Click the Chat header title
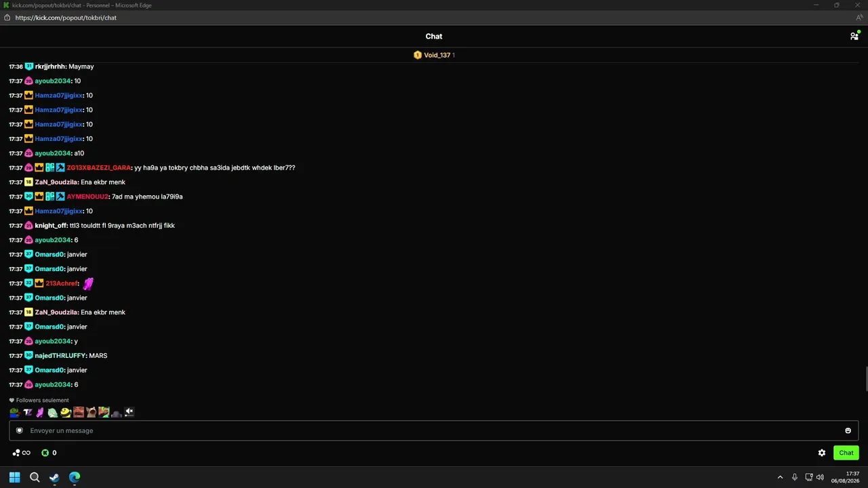The height and width of the screenshot is (488, 868). [434, 37]
